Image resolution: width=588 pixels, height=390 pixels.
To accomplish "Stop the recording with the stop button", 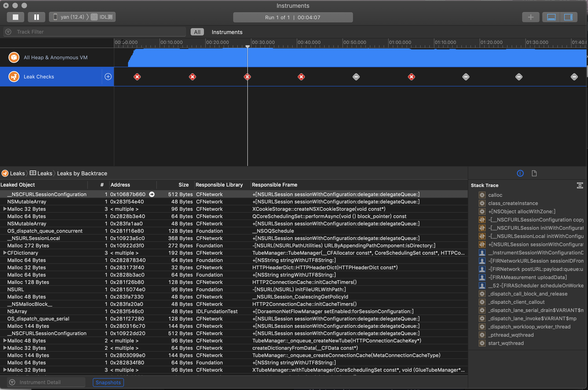I will tap(15, 17).
